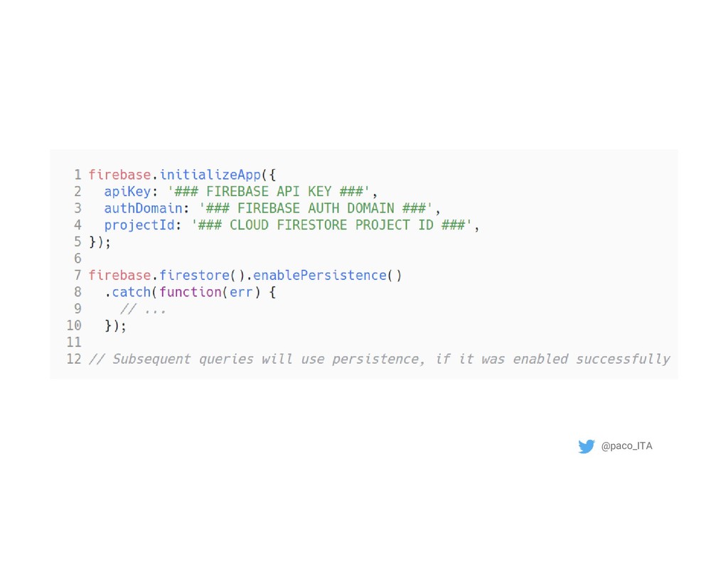The height and width of the screenshot is (562, 728).
Task: Click the @paco_ITA handle text
Action: (x=626, y=446)
